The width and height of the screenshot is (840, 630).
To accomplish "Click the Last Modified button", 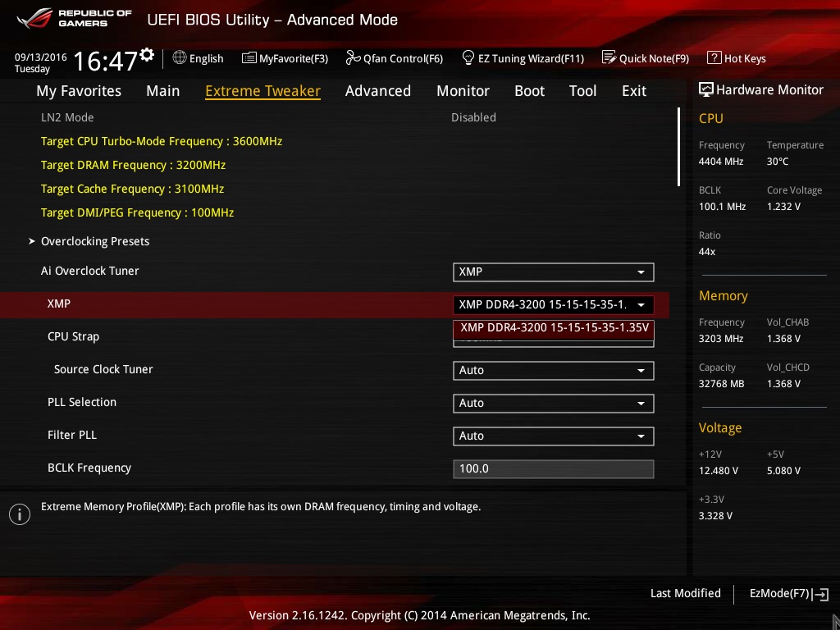I will pyautogui.click(x=685, y=594).
